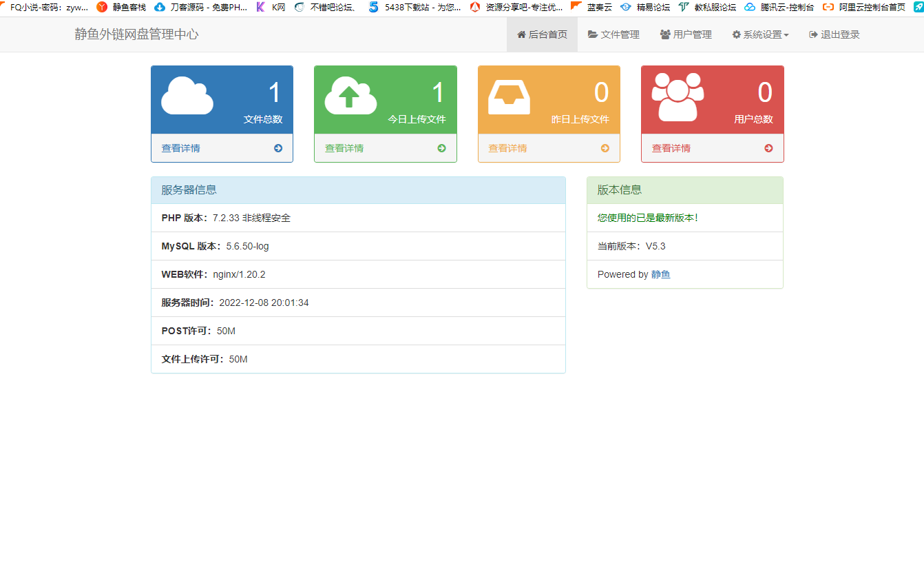Click blue arrow circle in 文件总数 card
Image resolution: width=924 pixels, height=563 pixels.
point(278,148)
